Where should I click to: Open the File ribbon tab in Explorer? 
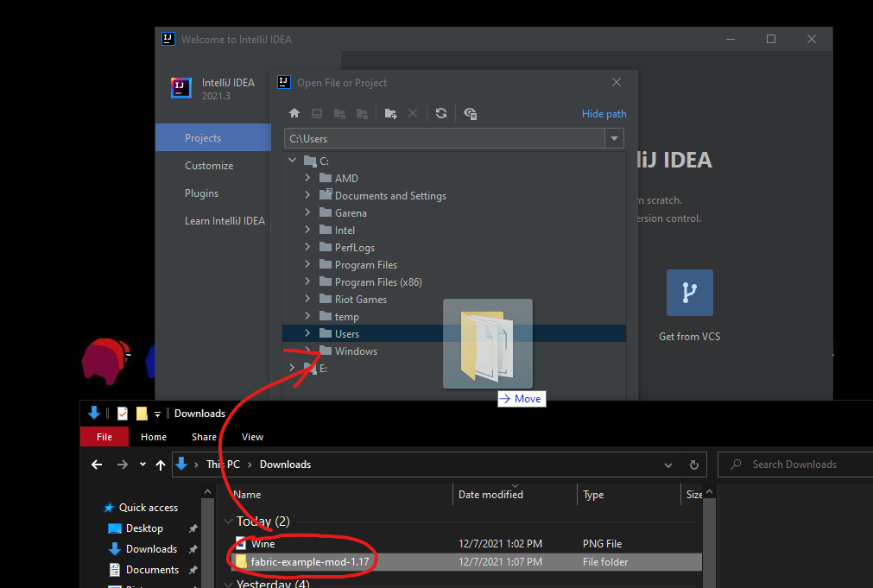click(x=104, y=437)
